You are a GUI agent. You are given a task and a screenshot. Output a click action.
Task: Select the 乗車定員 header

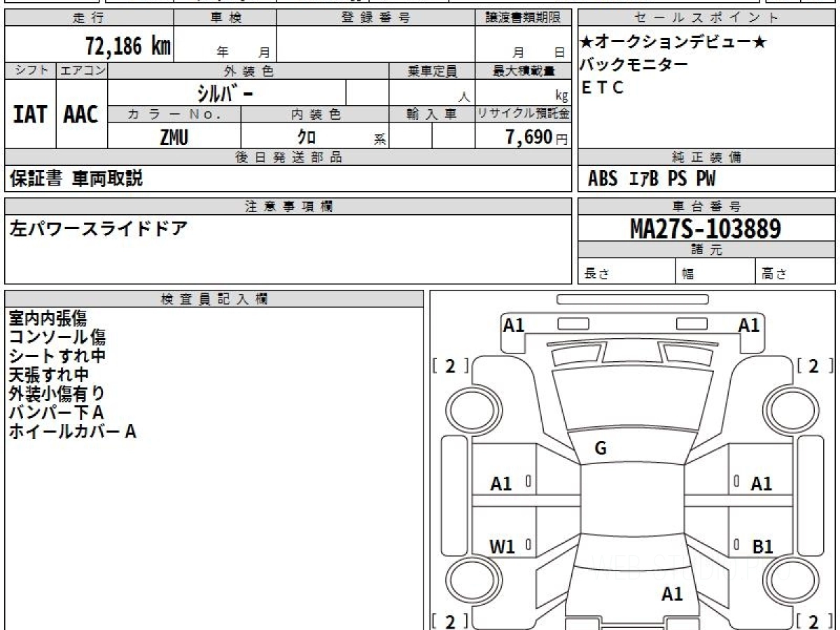tap(432, 71)
